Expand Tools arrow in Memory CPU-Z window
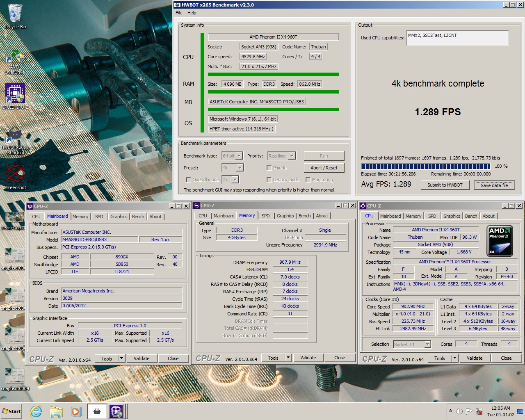525x420 pixels. pyautogui.click(x=288, y=358)
